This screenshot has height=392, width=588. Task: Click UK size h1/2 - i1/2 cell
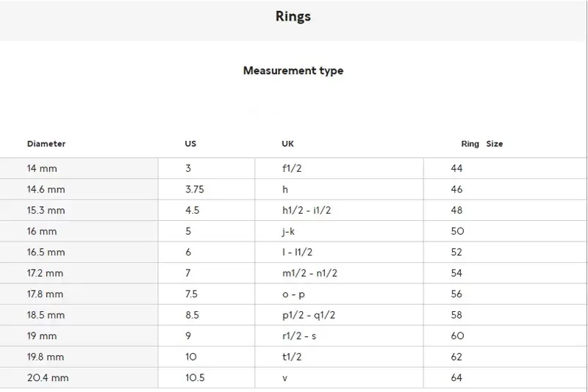[x=306, y=210]
